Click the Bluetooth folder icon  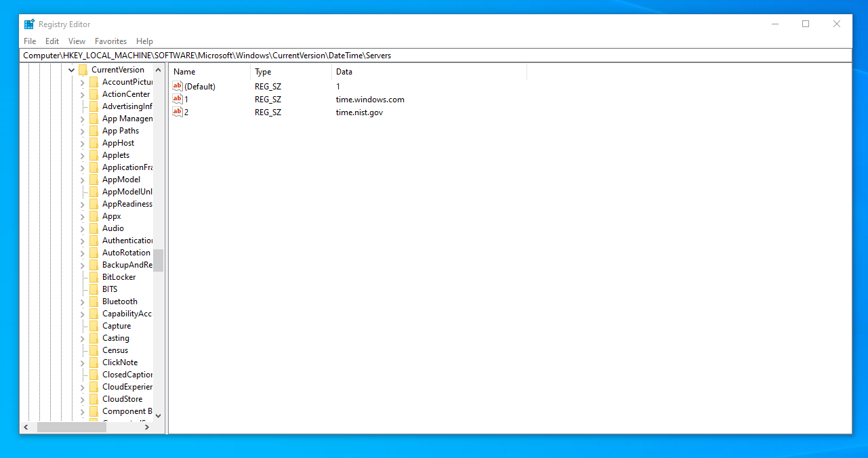coord(94,301)
